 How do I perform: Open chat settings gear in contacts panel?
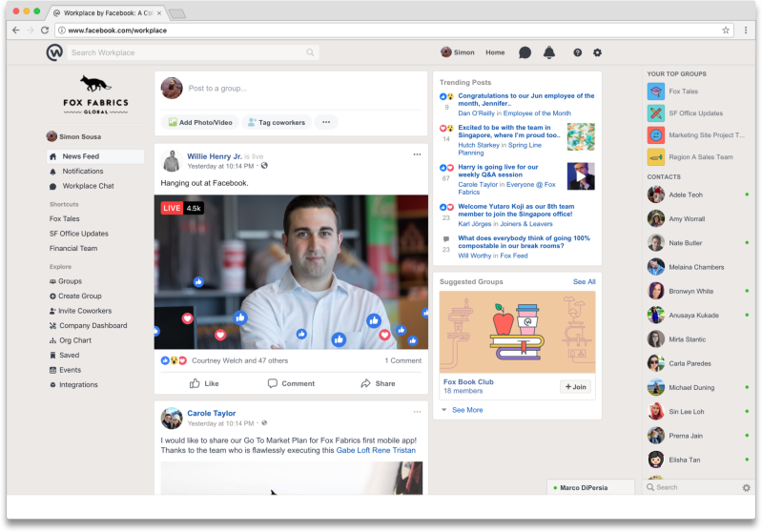(746, 487)
